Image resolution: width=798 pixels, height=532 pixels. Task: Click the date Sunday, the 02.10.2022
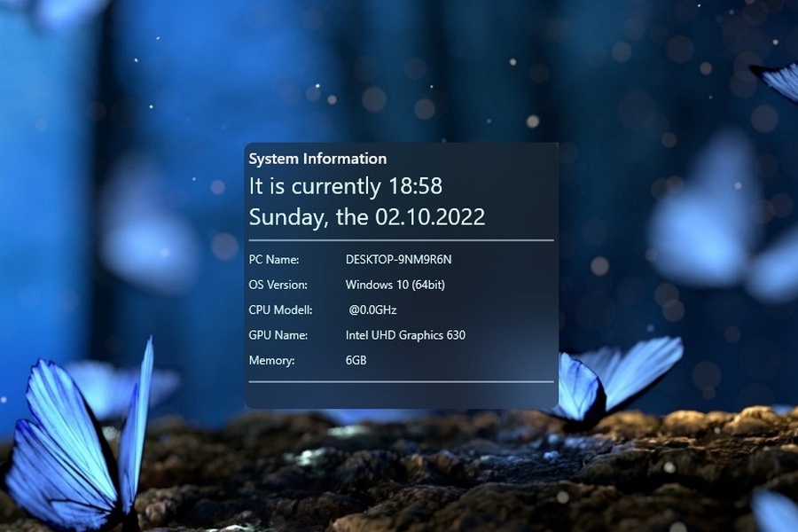(367, 217)
